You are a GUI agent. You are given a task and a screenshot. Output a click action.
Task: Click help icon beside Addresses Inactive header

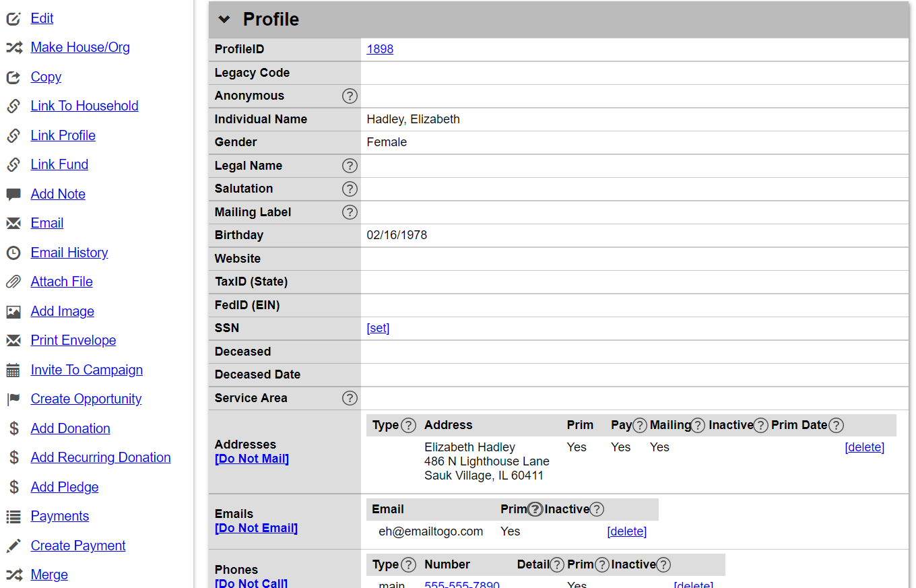tap(761, 425)
